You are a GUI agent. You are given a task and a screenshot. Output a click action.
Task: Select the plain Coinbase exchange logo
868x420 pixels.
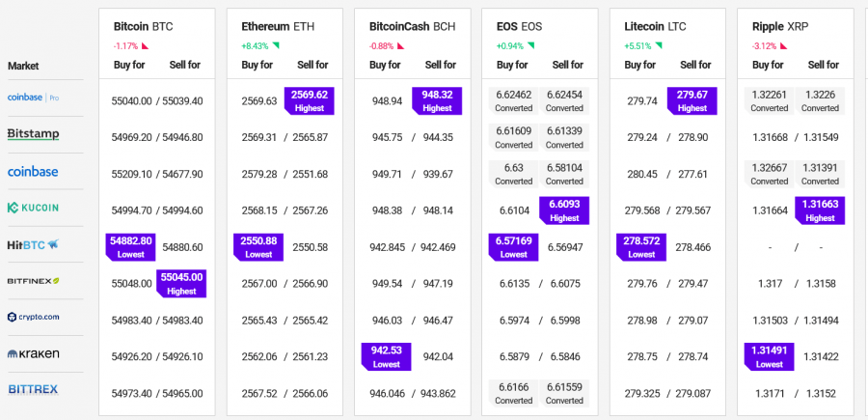pyautogui.click(x=33, y=172)
